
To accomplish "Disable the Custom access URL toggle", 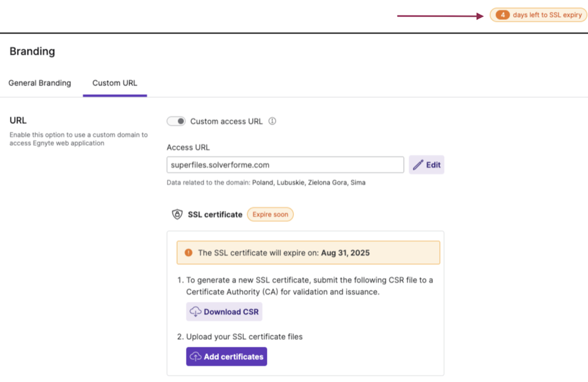I will tap(176, 121).
